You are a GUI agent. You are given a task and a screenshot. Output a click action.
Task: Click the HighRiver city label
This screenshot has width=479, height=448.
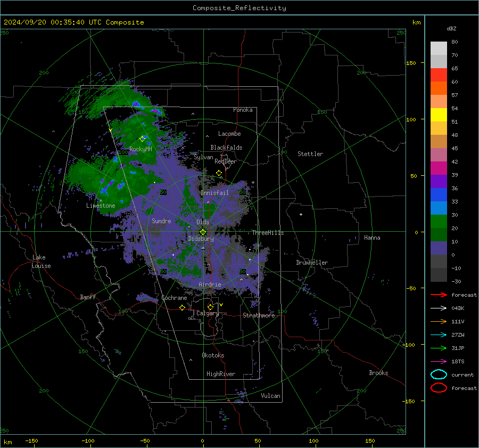221,374
